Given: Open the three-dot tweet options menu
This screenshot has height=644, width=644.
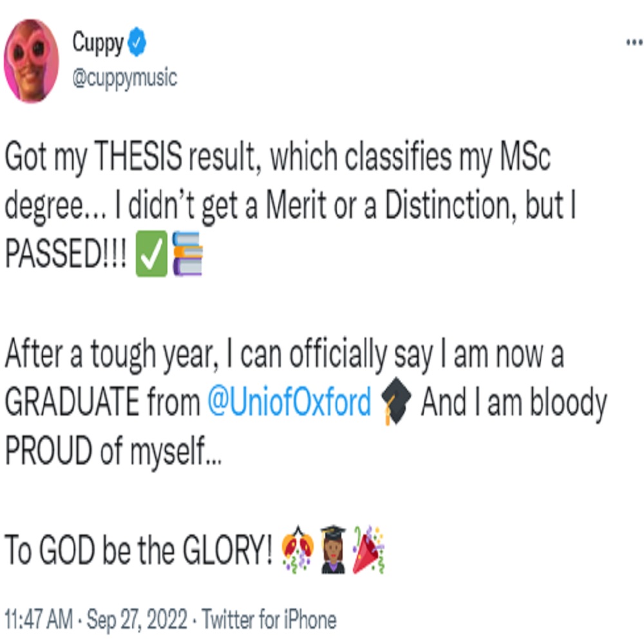Looking at the screenshot, I should tap(634, 41).
